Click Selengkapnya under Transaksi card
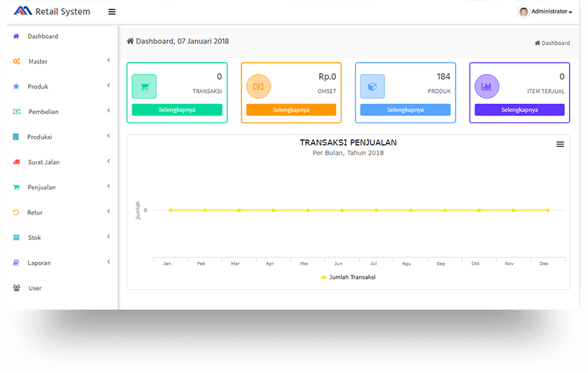The width and height of the screenshot is (588, 373). click(177, 110)
